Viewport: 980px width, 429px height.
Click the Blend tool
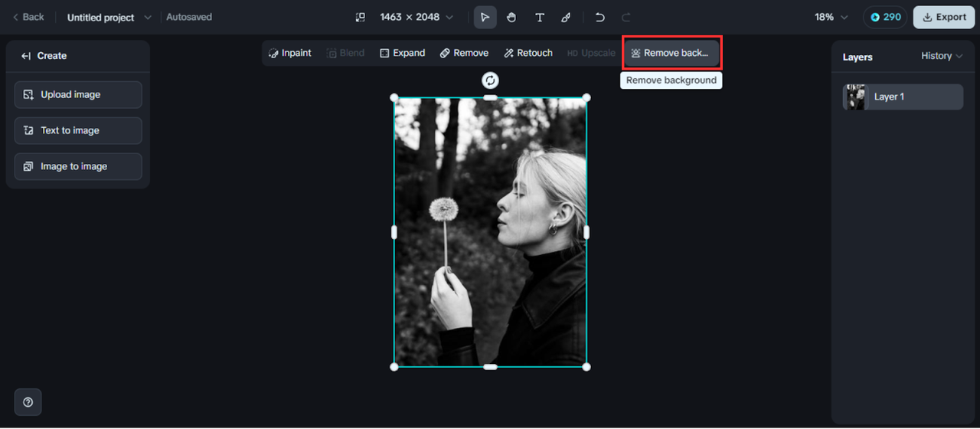point(345,53)
